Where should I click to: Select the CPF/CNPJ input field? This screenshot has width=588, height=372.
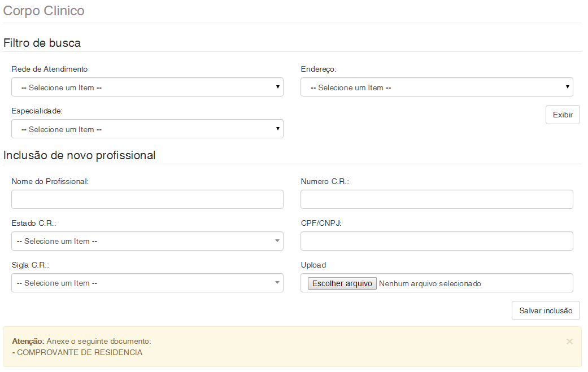pos(437,241)
